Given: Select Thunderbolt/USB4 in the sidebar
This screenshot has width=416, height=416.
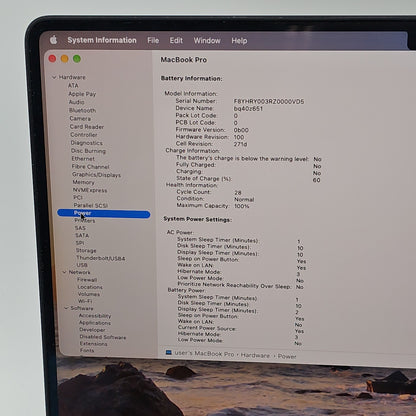Looking at the screenshot, I should [x=101, y=258].
